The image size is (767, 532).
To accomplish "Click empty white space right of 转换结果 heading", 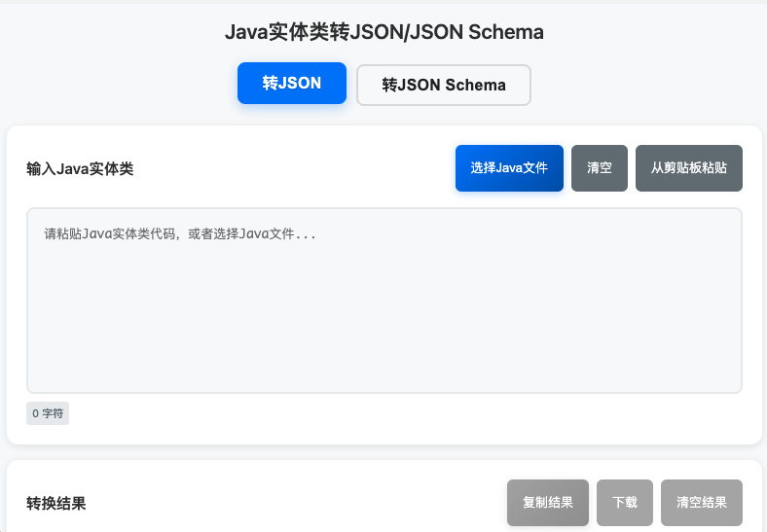I will pos(294,504).
